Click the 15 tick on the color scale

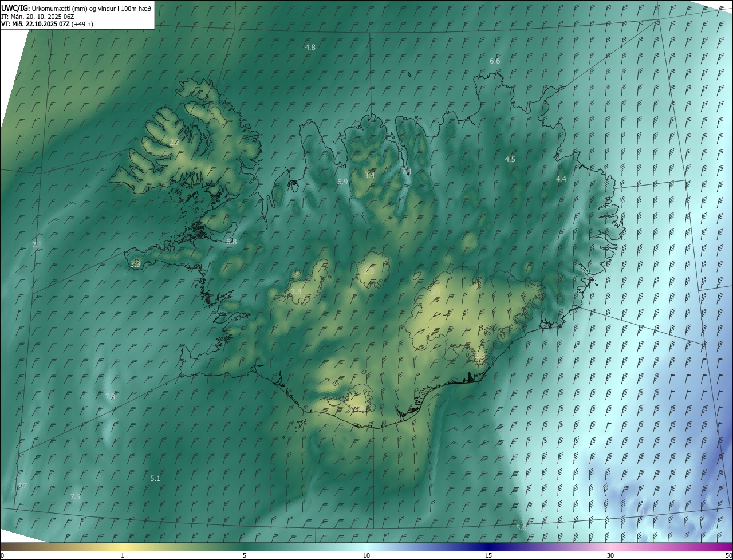point(488,556)
